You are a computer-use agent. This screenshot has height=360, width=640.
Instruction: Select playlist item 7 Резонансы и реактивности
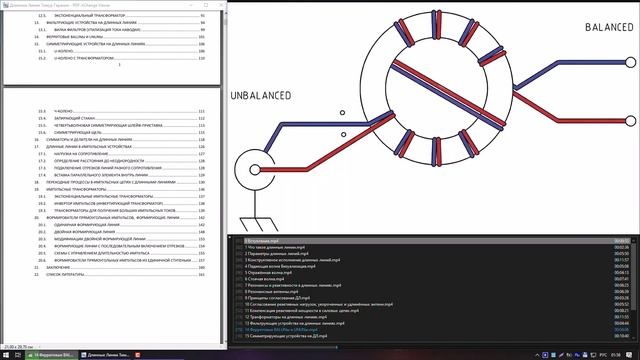coord(433,285)
